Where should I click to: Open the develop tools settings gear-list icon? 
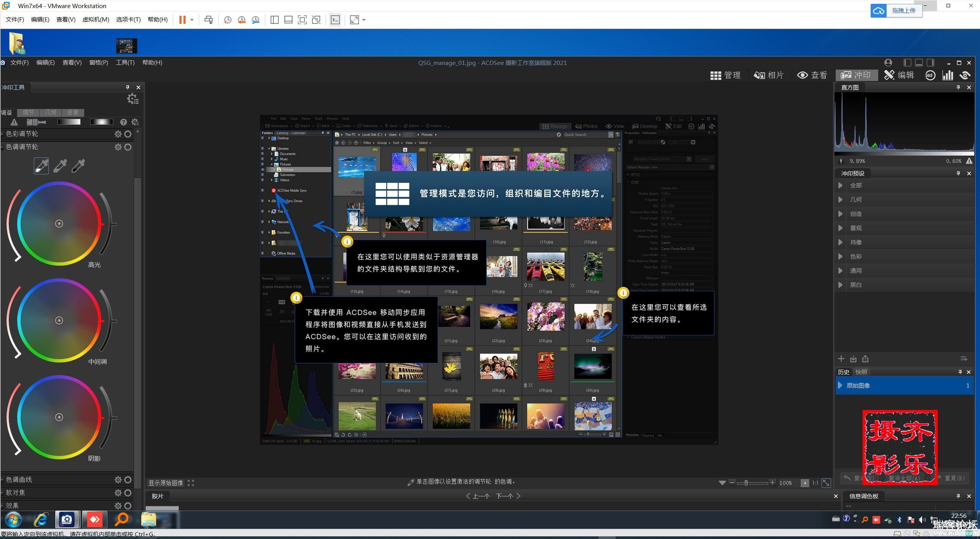click(133, 99)
